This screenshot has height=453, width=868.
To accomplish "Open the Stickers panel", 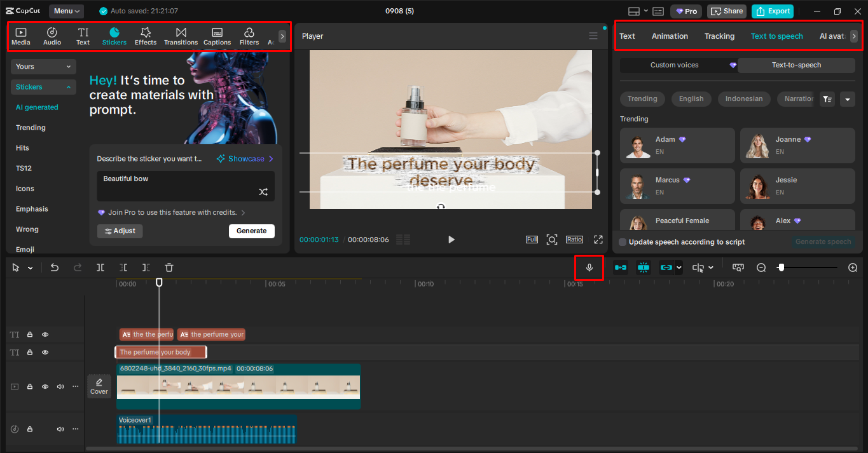I will pyautogui.click(x=114, y=36).
